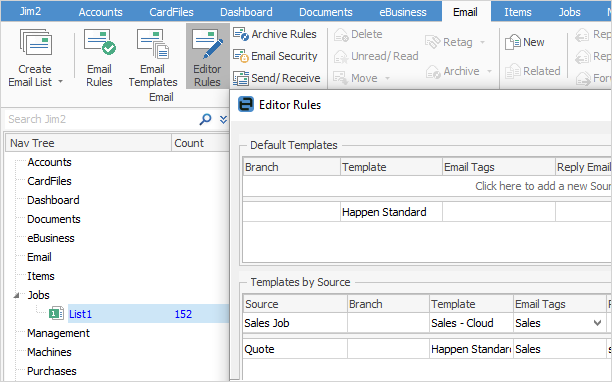The height and width of the screenshot is (382, 612).
Task: Select the Happen Standard default template cell
Action: click(x=391, y=212)
